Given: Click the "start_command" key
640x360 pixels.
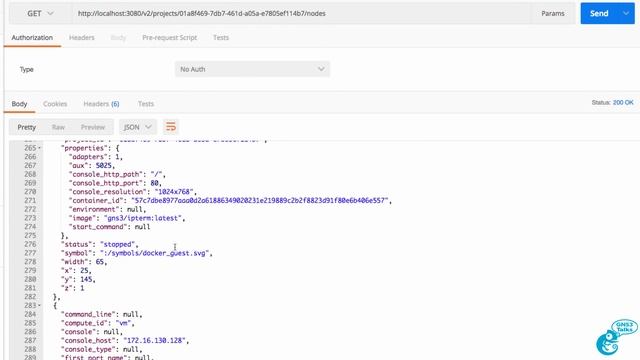Looking at the screenshot, I should [98, 227].
